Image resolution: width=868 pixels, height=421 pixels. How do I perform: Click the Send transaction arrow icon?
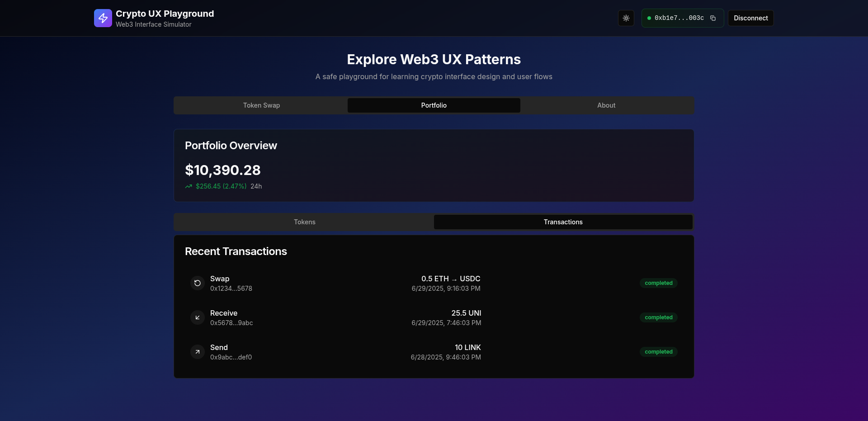point(198,352)
